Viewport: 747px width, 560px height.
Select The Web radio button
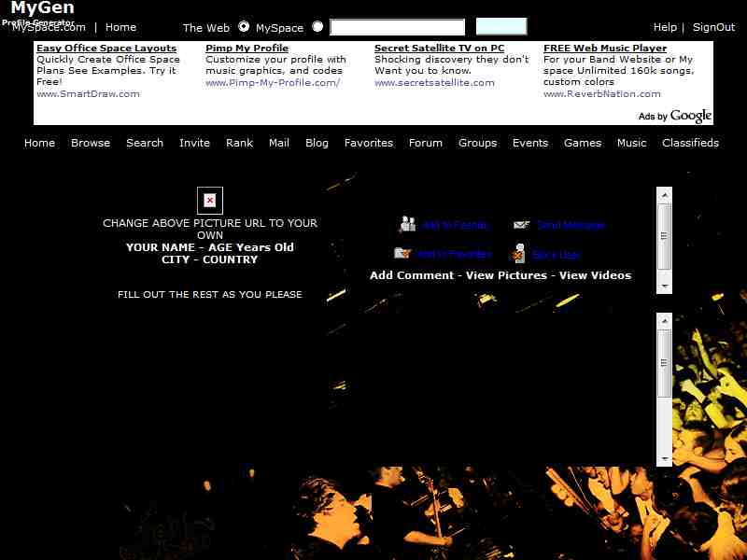[244, 27]
